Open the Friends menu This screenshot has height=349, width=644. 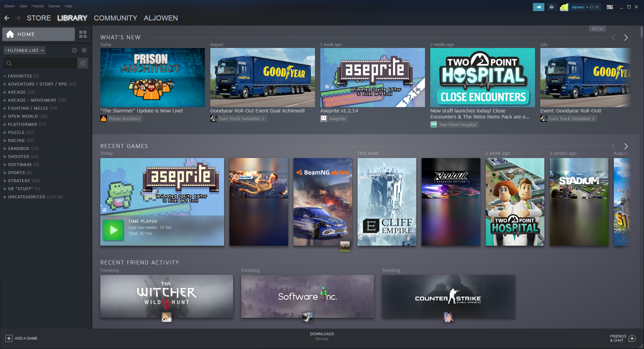(x=38, y=6)
